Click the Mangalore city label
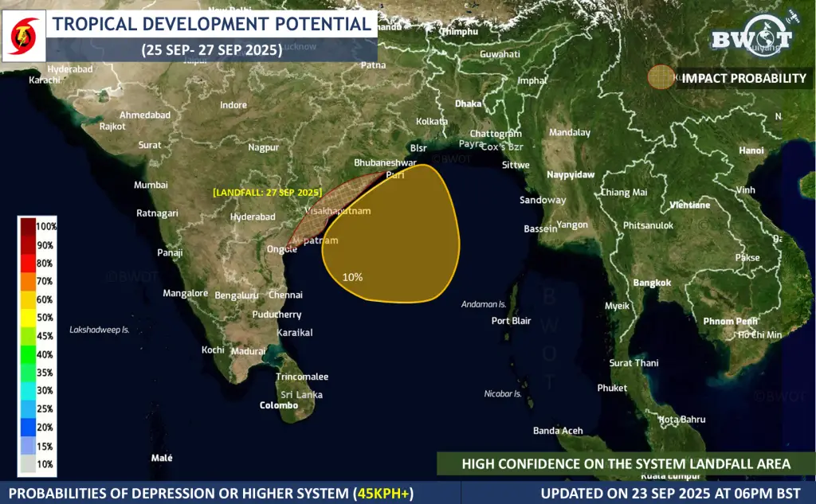Image resolution: width=816 pixels, height=504 pixels. pos(185,293)
